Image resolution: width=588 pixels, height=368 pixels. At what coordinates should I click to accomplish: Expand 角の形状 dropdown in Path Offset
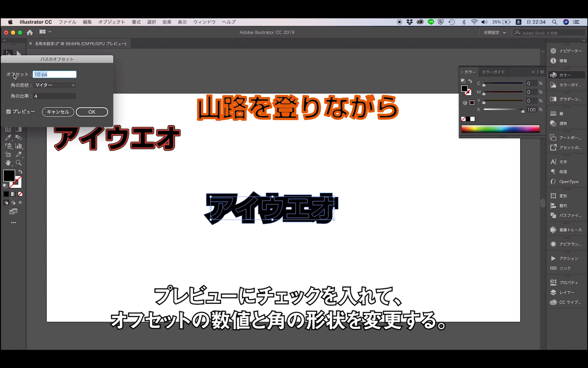tap(72, 85)
